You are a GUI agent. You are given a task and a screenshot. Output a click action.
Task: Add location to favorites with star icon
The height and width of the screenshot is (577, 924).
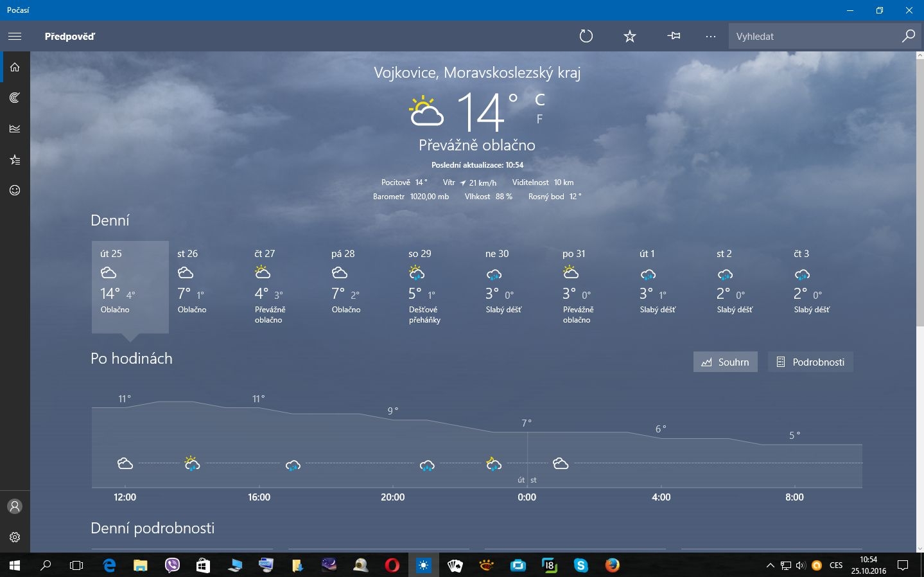(x=629, y=37)
